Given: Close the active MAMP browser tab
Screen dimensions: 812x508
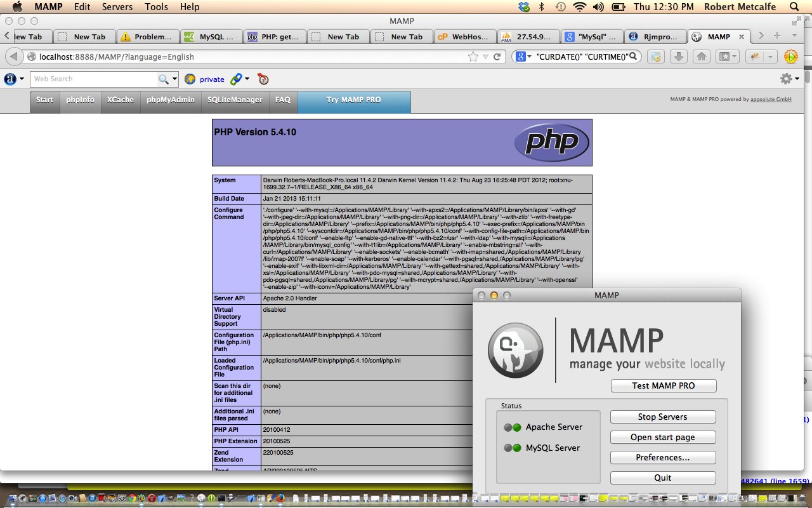Looking at the screenshot, I should pyautogui.click(x=742, y=37).
